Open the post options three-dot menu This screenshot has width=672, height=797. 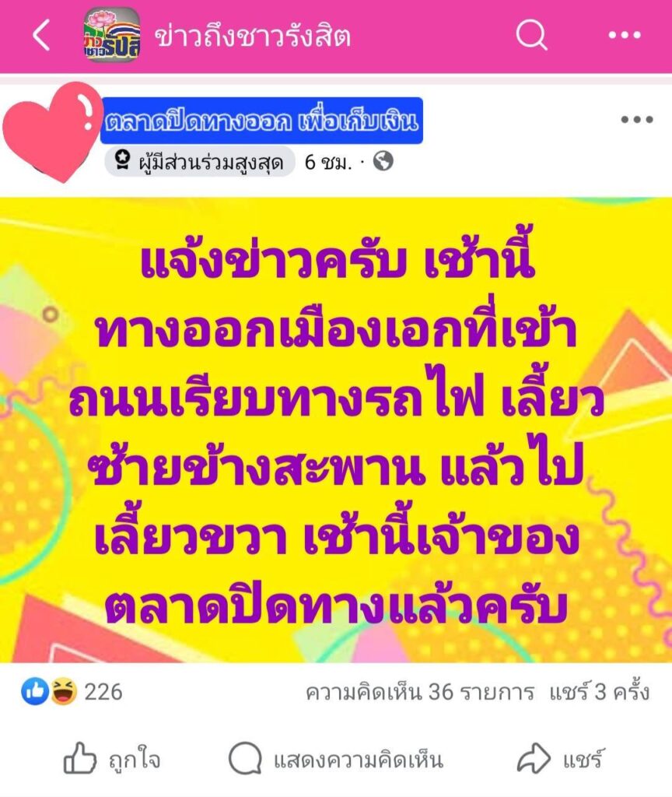(x=636, y=119)
